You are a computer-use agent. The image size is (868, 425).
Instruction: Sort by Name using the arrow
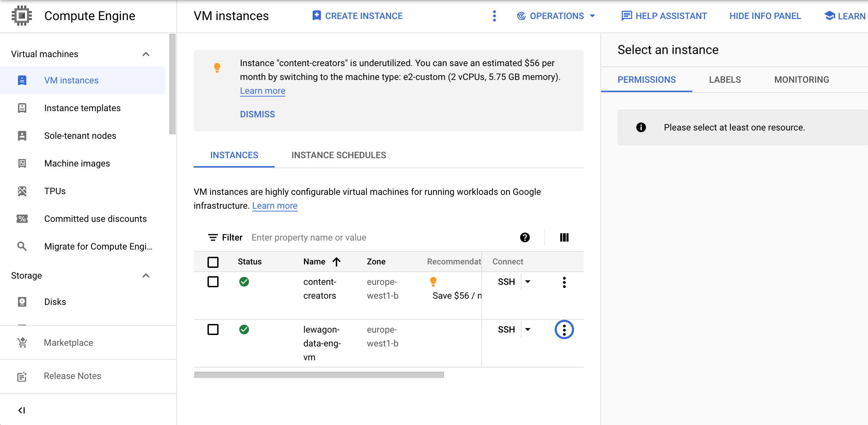(336, 262)
